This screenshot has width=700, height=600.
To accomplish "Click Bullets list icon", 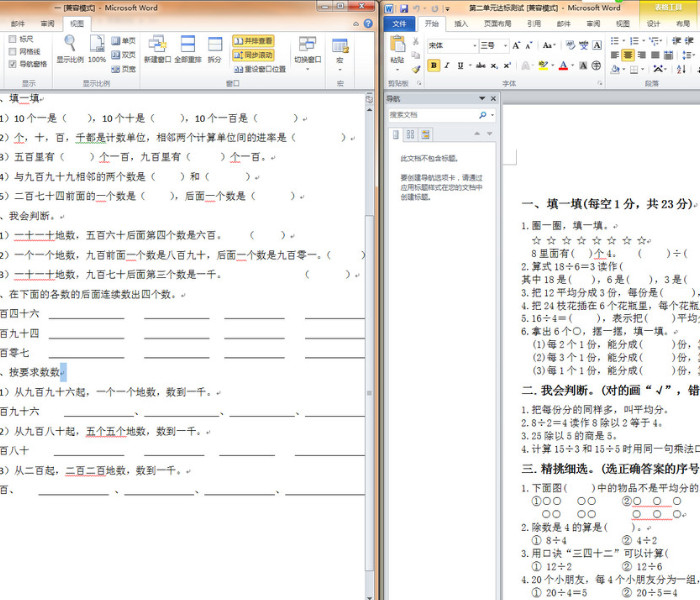I will pos(615,41).
